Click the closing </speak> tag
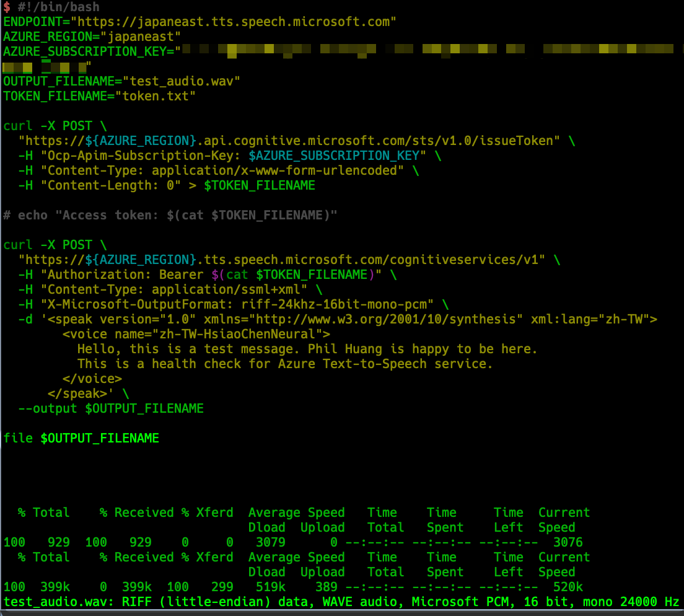This screenshot has width=684, height=616. click(77, 394)
